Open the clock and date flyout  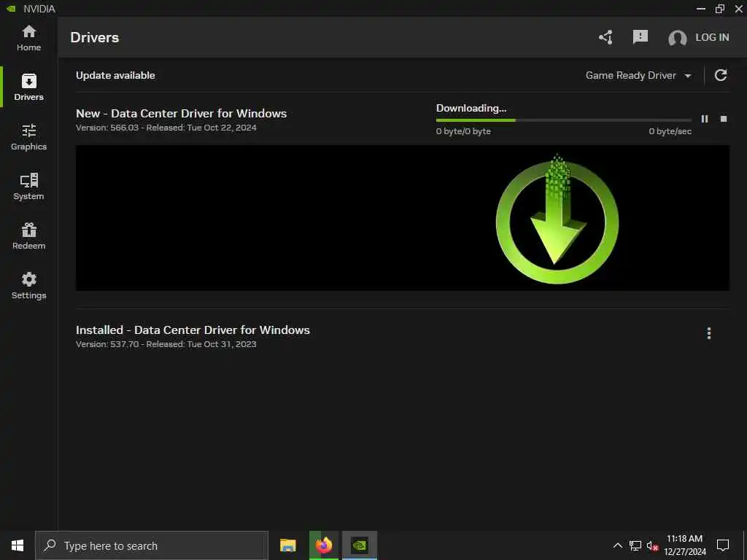pyautogui.click(x=684, y=545)
